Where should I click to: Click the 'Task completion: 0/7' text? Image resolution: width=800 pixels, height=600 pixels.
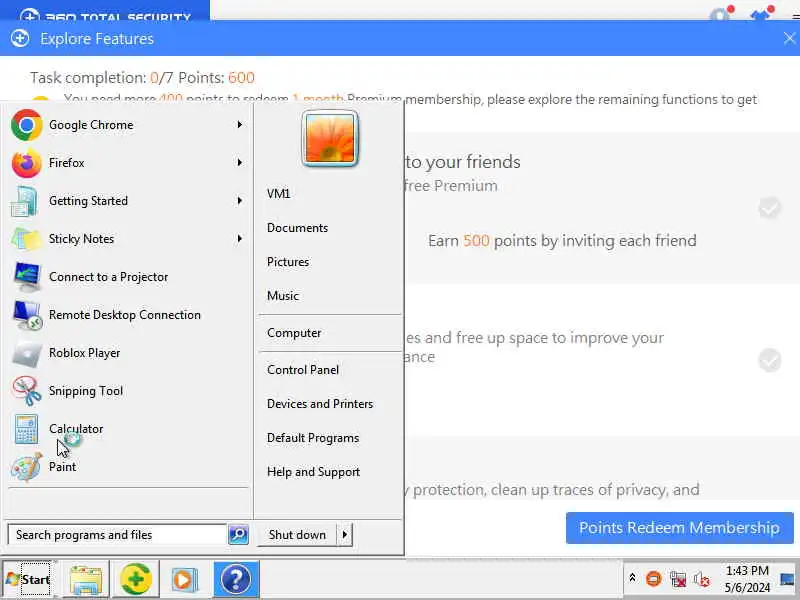pyautogui.click(x=102, y=78)
